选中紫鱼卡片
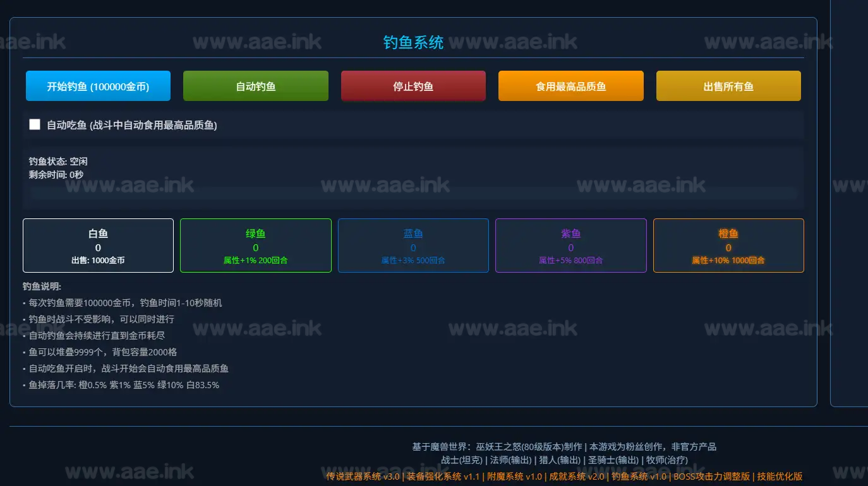This screenshot has height=486, width=868. coord(570,246)
